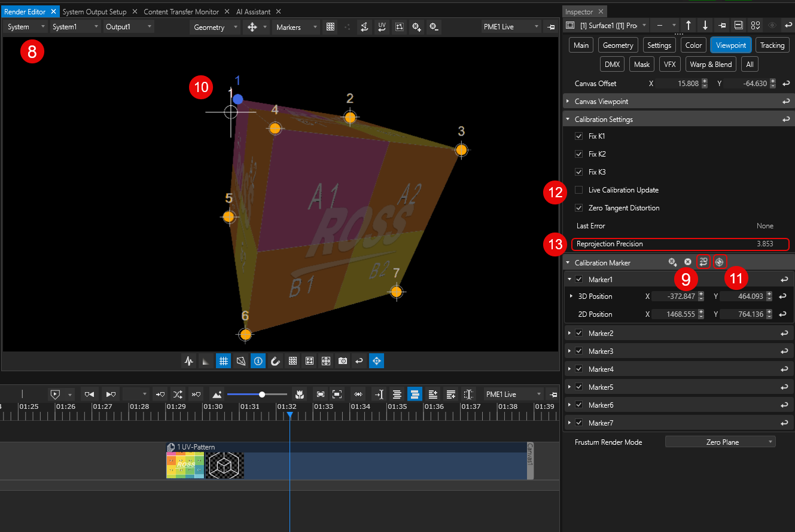Move selection down with Inspector down arrow
This screenshot has width=795, height=532.
coord(705,25)
